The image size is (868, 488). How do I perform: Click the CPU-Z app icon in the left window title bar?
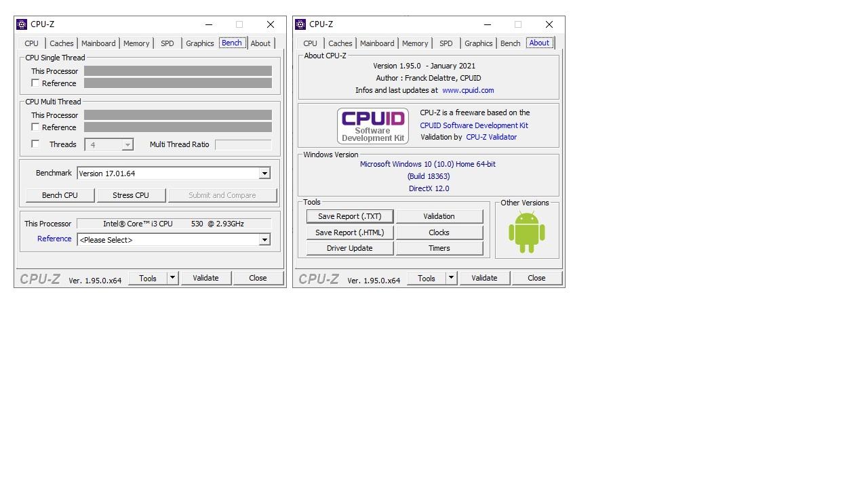pyautogui.click(x=22, y=24)
